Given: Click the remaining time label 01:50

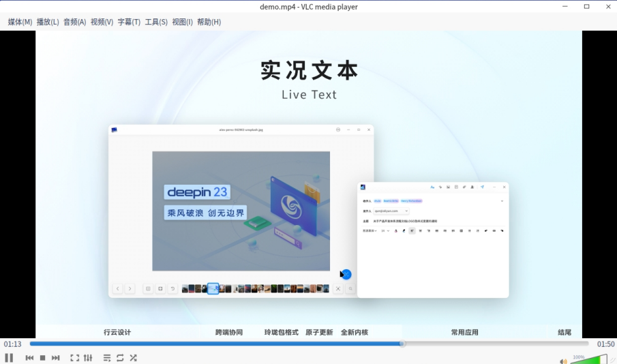Looking at the screenshot, I should [605, 344].
